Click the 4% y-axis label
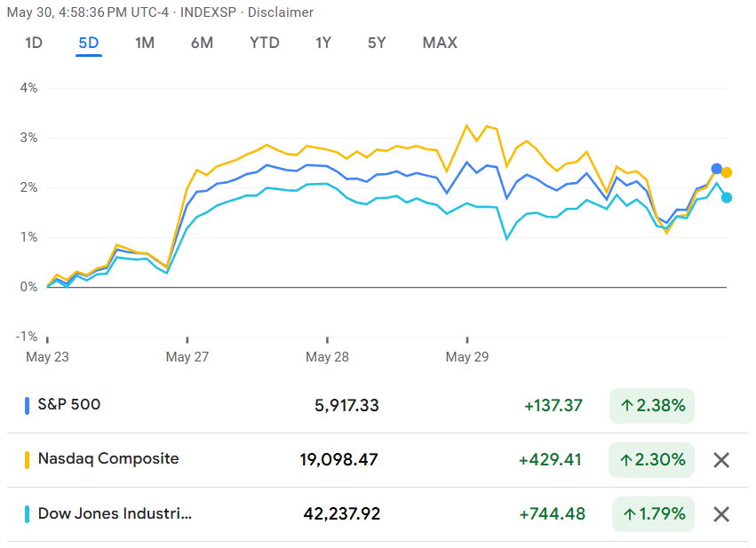The height and width of the screenshot is (548, 756). 28,88
